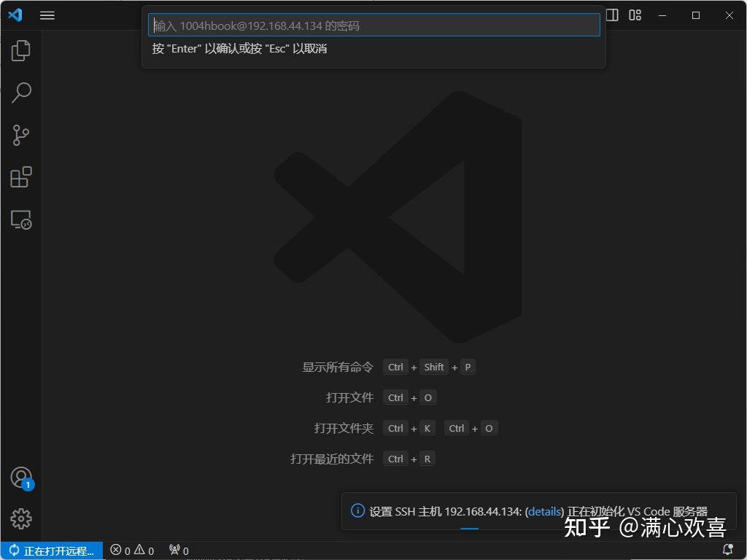Toggle the notifications bell
The height and width of the screenshot is (560, 747).
(x=728, y=551)
